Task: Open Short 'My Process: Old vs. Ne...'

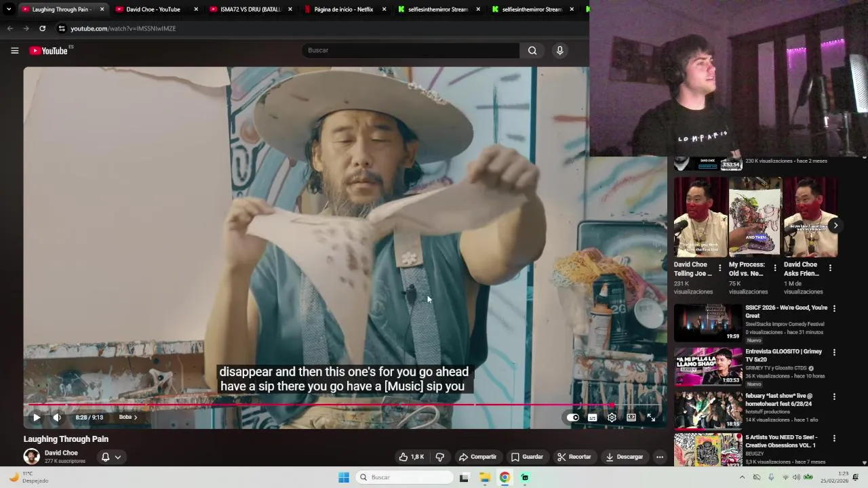Action: [x=755, y=217]
